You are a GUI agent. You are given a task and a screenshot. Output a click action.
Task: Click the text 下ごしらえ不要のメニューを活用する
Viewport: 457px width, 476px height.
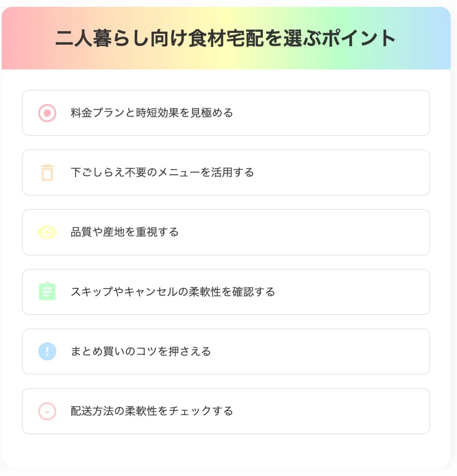pos(162,172)
